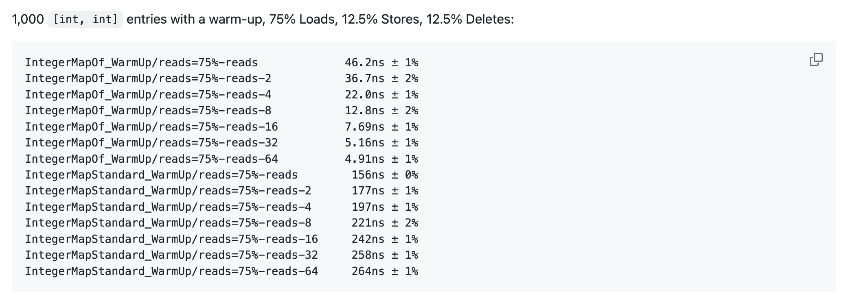This screenshot has width=868, height=301.
Task: Click the [int, int] inline code
Action: (x=85, y=19)
